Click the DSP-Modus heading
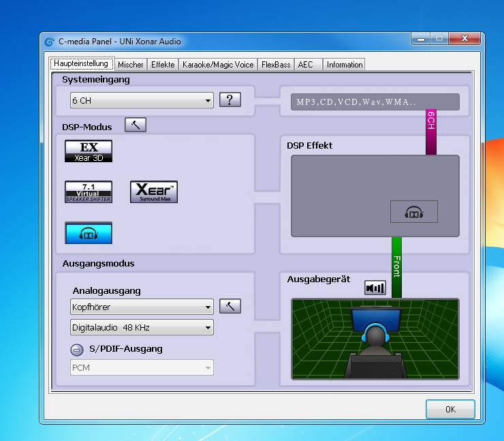504x441 pixels. [x=86, y=127]
